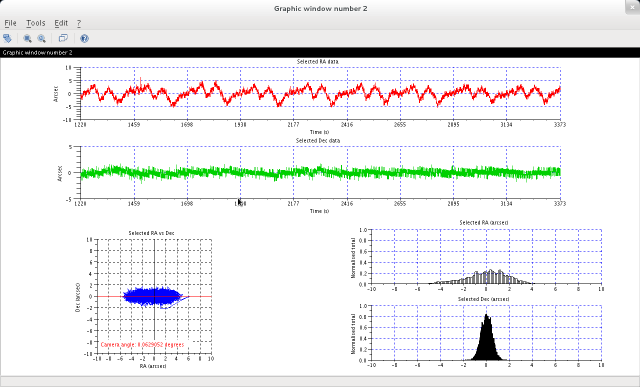Image resolution: width=640 pixels, height=387 pixels.
Task: Select the 3D rotation tool icon
Action: 7,38
